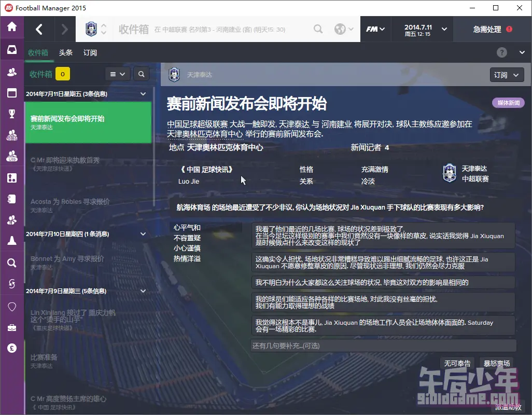532x415 pixels.
Task: Expand the chevron beside the help icon
Action: tap(522, 52)
